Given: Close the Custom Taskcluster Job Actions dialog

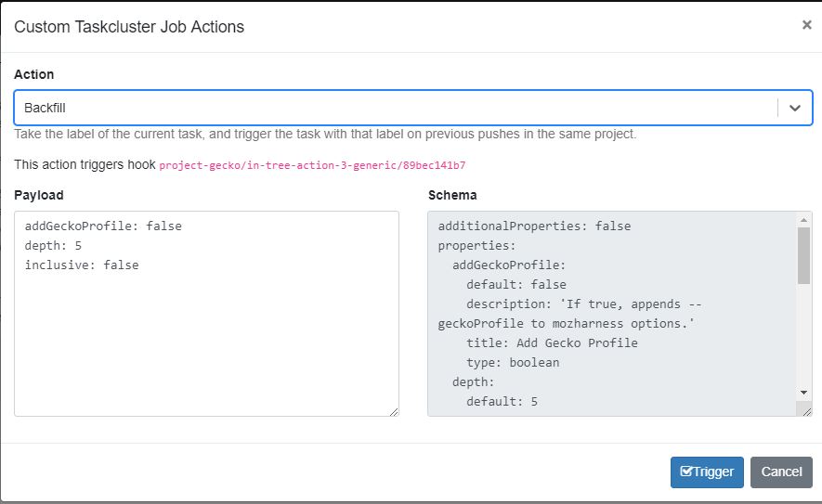Looking at the screenshot, I should coord(807,25).
